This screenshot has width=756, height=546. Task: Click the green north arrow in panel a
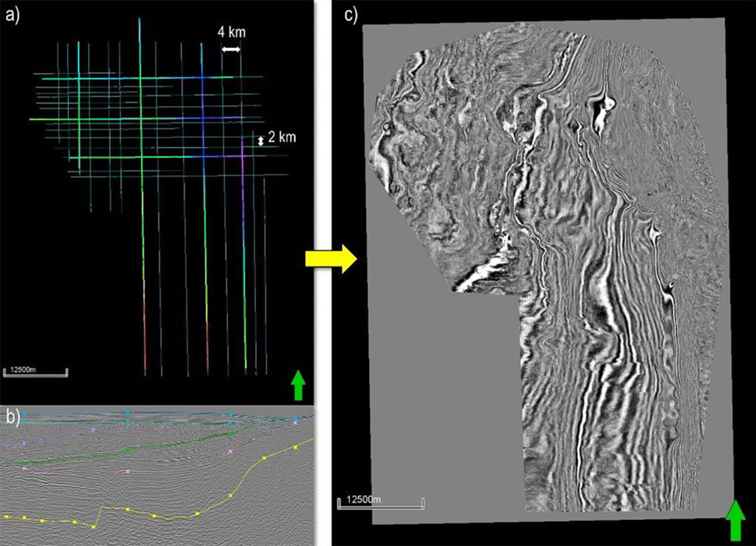pos(298,387)
